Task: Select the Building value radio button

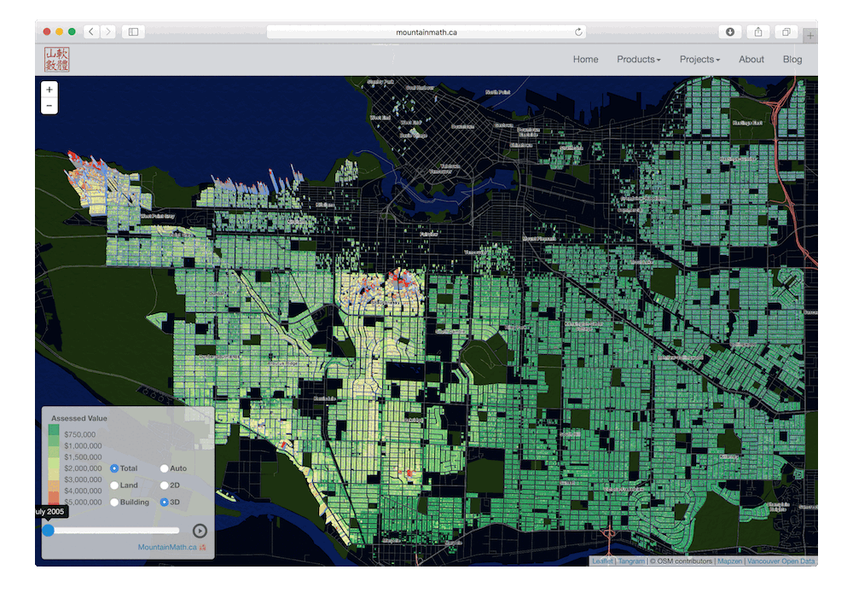Action: [x=114, y=503]
